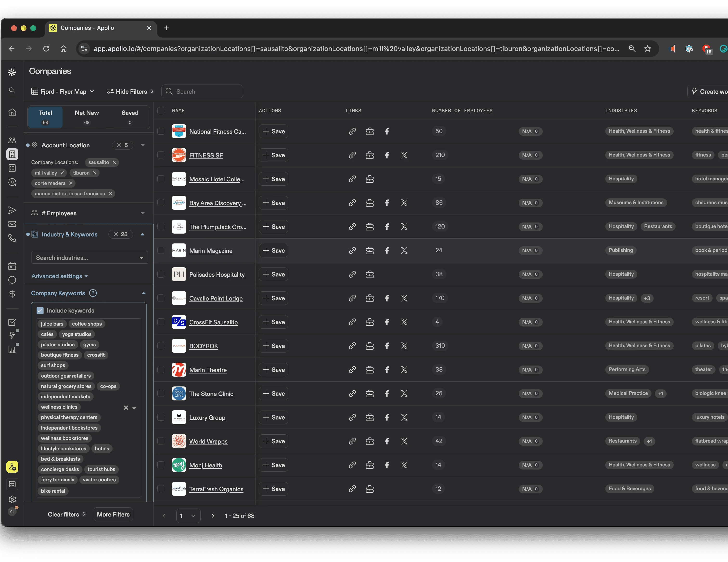Collapse the Company Keywords section arrow
This screenshot has width=728, height=562.
(144, 293)
